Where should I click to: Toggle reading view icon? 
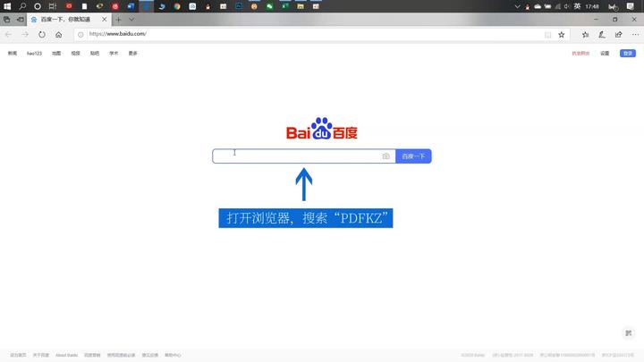548,35
